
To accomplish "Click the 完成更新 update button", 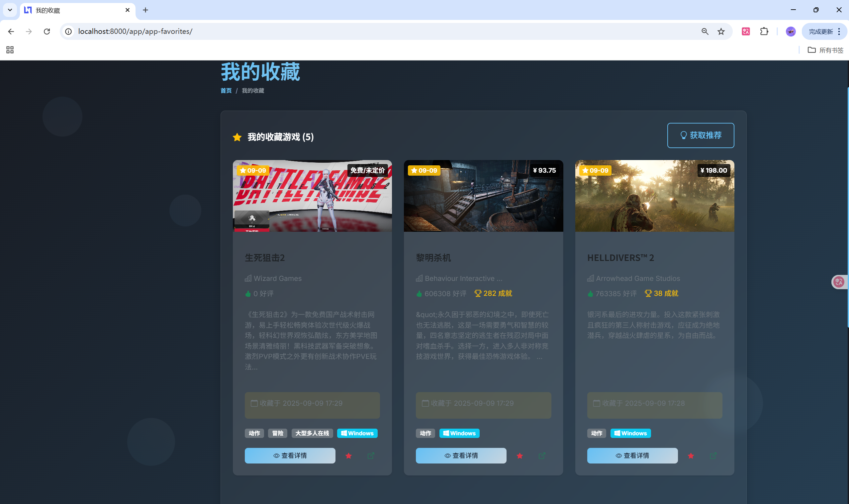I will (820, 32).
